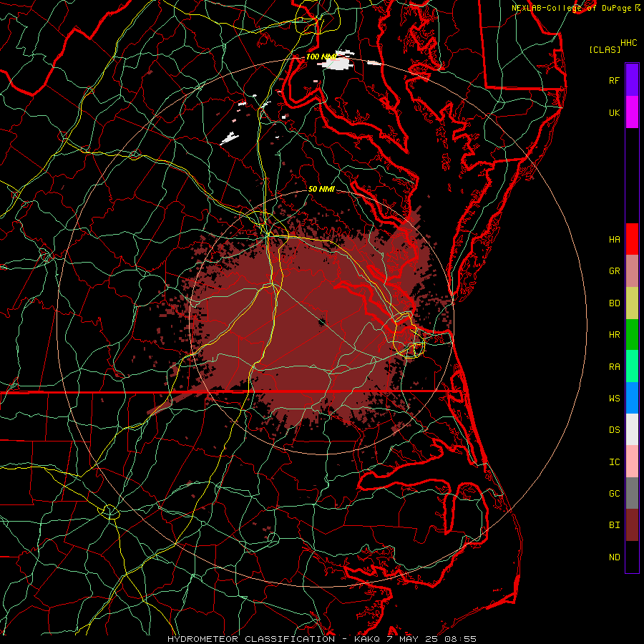Viewport: 644px width, 644px height.
Task: Click the ND black legend swatch
Action: pyautogui.click(x=632, y=557)
